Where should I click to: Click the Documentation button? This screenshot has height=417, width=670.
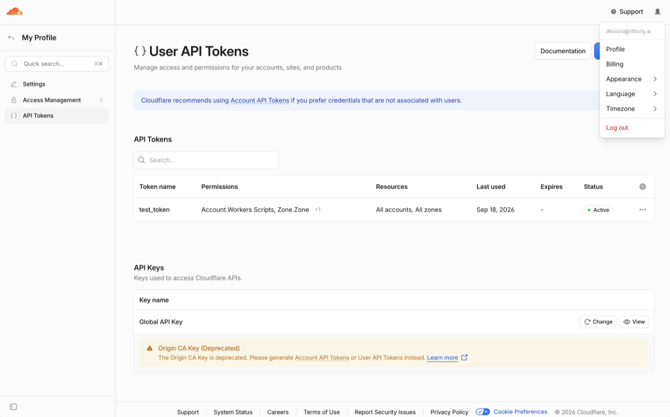coord(563,51)
